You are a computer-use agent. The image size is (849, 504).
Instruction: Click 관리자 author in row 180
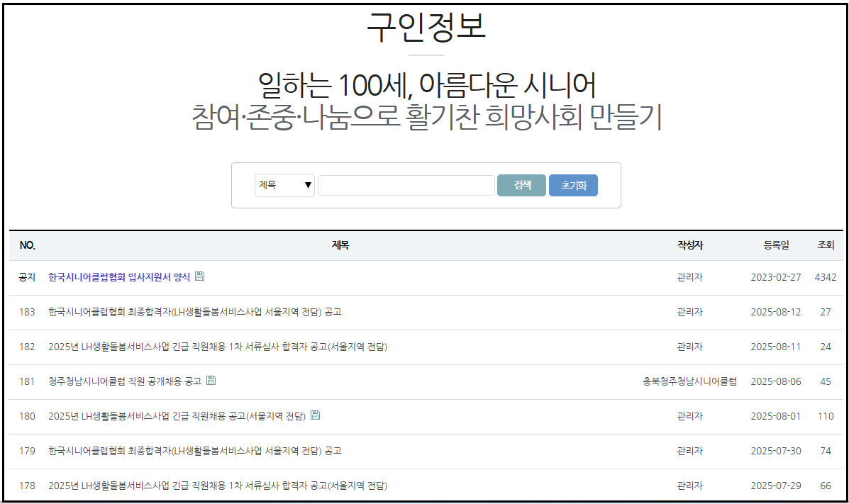(x=690, y=416)
